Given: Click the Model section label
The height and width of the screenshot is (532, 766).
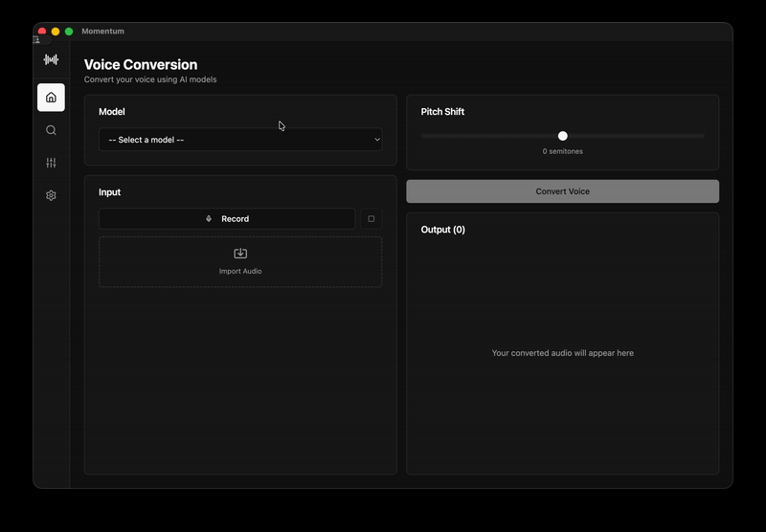Looking at the screenshot, I should (x=112, y=112).
